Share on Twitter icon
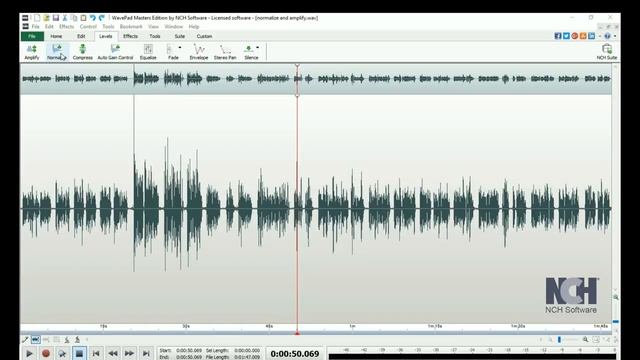The width and height of the screenshot is (640, 360). pyautogui.click(x=566, y=36)
